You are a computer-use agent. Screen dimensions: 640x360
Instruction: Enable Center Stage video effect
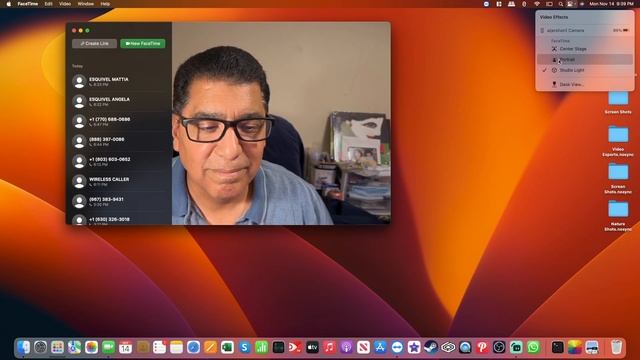pyautogui.click(x=584, y=49)
